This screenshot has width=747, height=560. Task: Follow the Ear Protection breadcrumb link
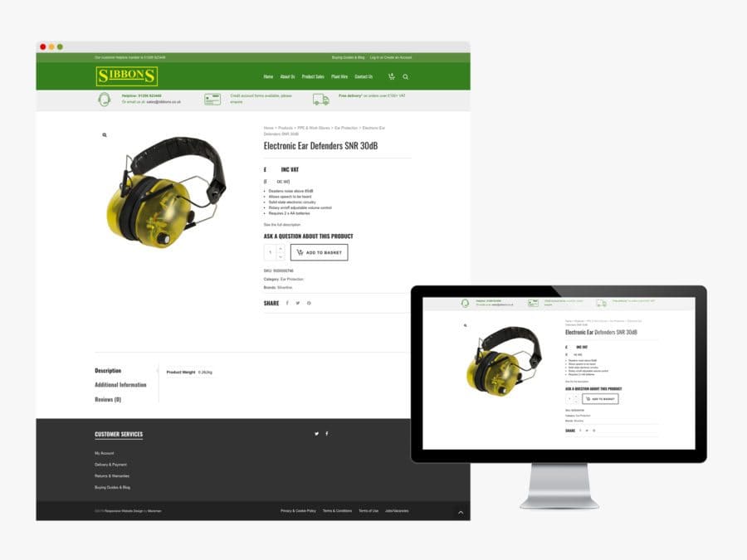click(x=346, y=128)
